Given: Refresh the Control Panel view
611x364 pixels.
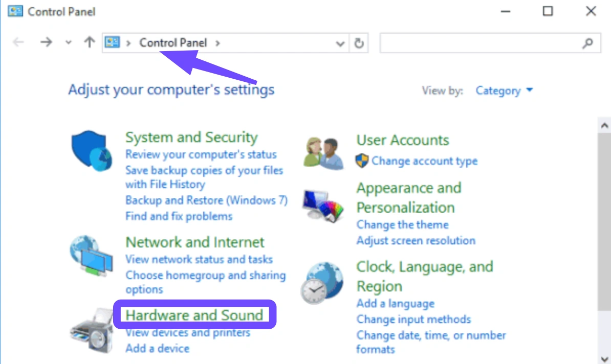Looking at the screenshot, I should tap(359, 43).
